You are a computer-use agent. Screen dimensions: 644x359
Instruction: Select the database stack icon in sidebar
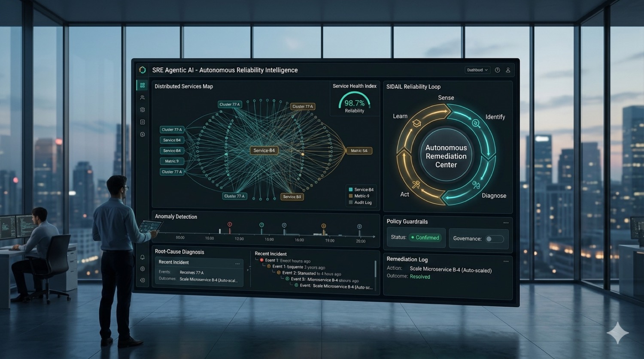(143, 110)
